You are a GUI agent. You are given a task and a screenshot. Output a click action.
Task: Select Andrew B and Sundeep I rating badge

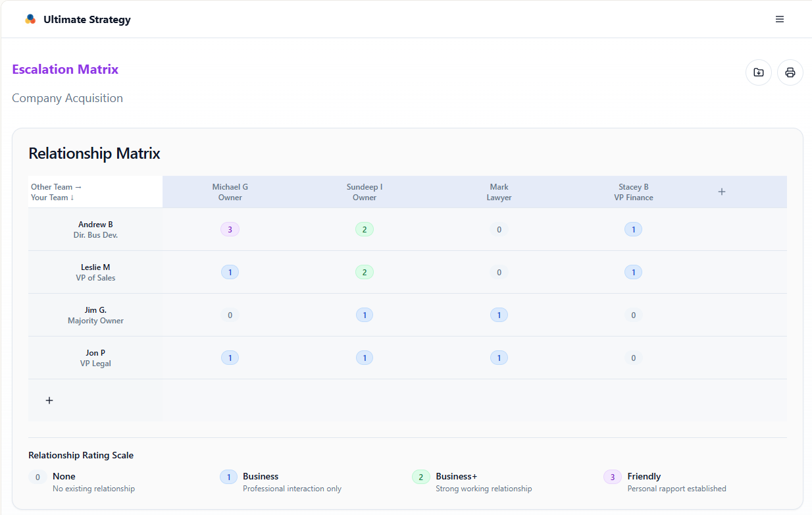(x=365, y=230)
